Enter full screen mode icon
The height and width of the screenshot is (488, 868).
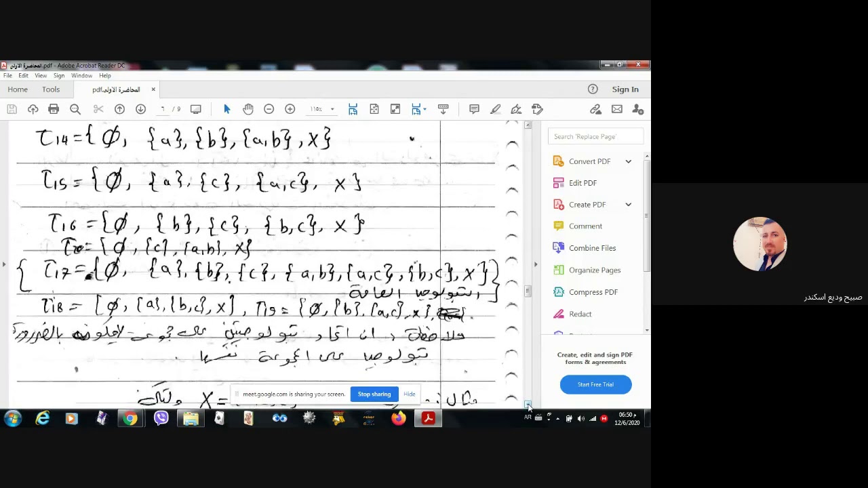tap(395, 109)
